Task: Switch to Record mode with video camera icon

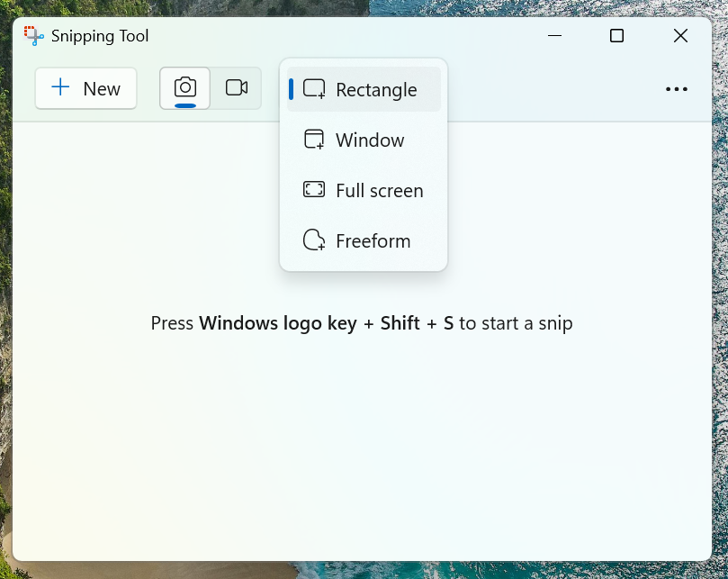Action: (237, 87)
